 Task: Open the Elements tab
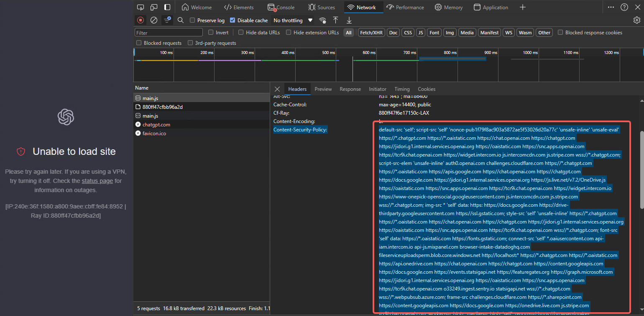[x=239, y=7]
